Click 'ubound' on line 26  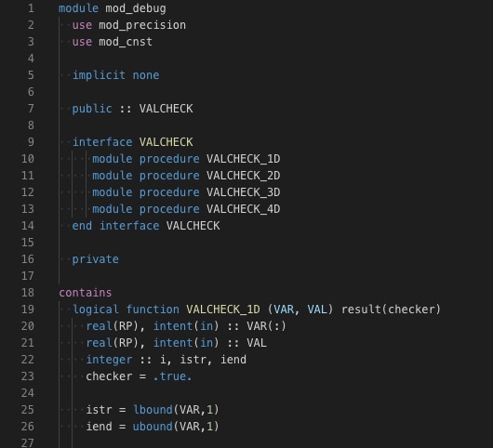(x=153, y=427)
